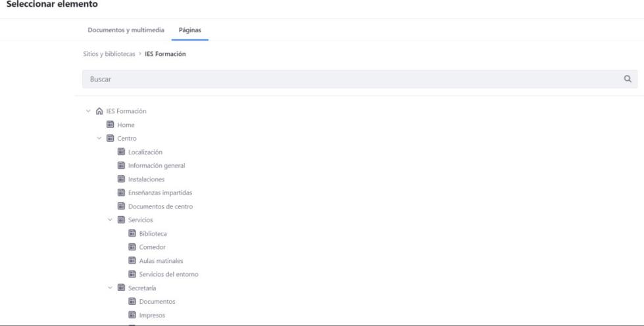Image resolution: width=644 pixels, height=326 pixels.
Task: Click the page icon next to Instalaciones
Action: (x=121, y=179)
